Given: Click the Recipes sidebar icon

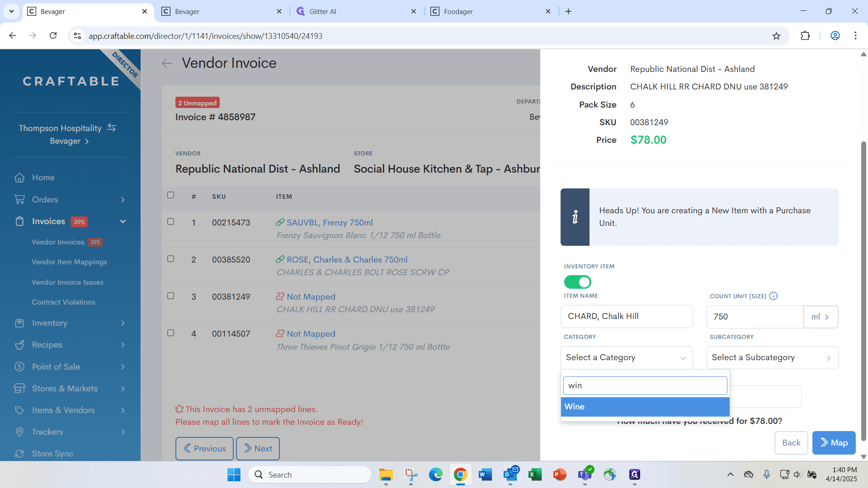Looking at the screenshot, I should [19, 345].
